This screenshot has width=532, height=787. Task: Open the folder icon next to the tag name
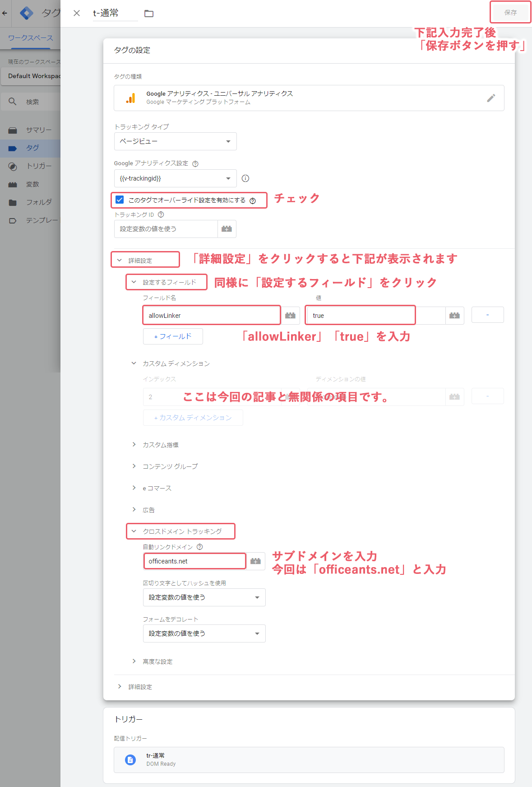(x=149, y=14)
